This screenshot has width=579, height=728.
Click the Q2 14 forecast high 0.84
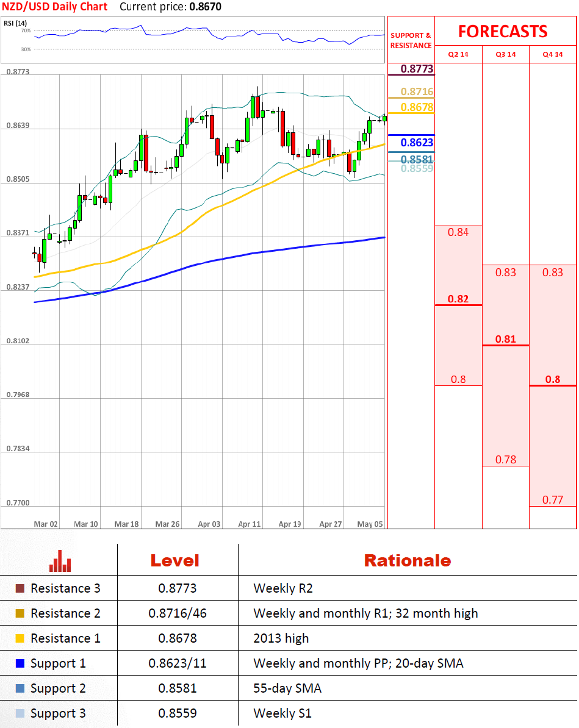point(458,232)
